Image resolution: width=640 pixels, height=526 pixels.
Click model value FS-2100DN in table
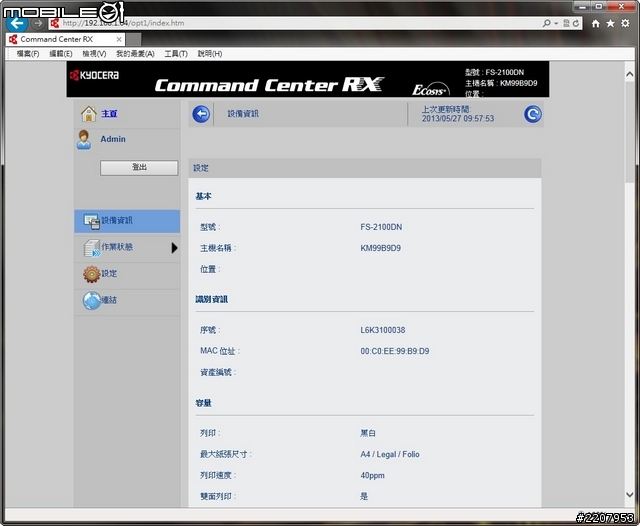(x=381, y=227)
